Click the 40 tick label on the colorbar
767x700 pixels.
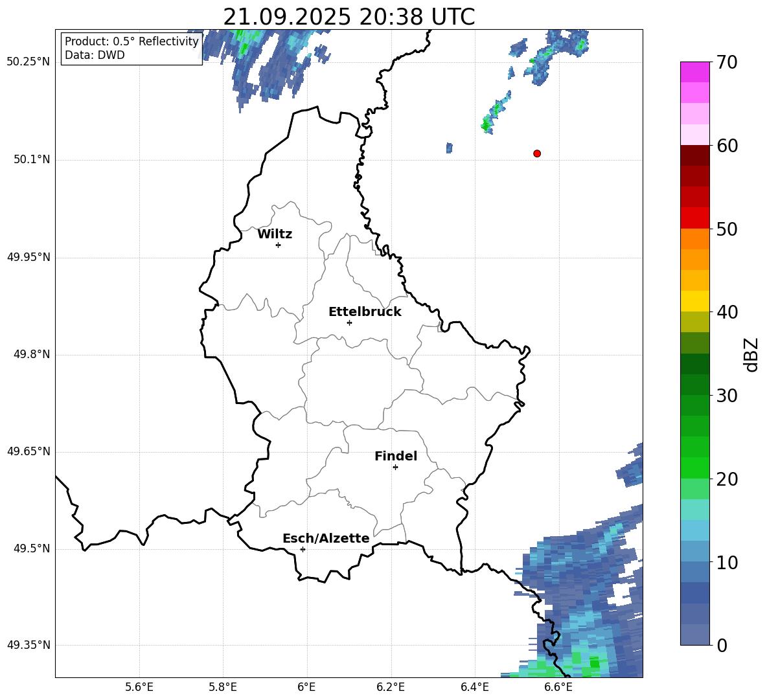tap(727, 312)
